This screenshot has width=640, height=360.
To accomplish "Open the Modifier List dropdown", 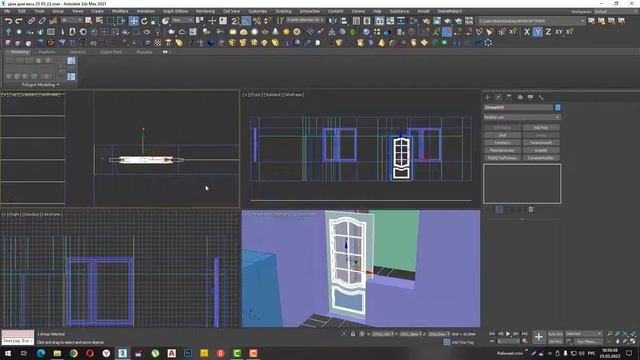I will [x=522, y=117].
